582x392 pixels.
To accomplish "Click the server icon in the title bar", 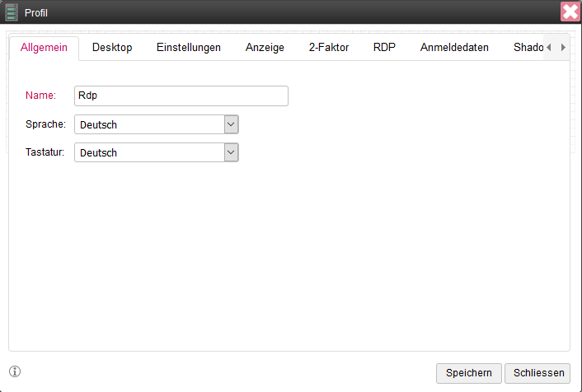I will [x=12, y=12].
